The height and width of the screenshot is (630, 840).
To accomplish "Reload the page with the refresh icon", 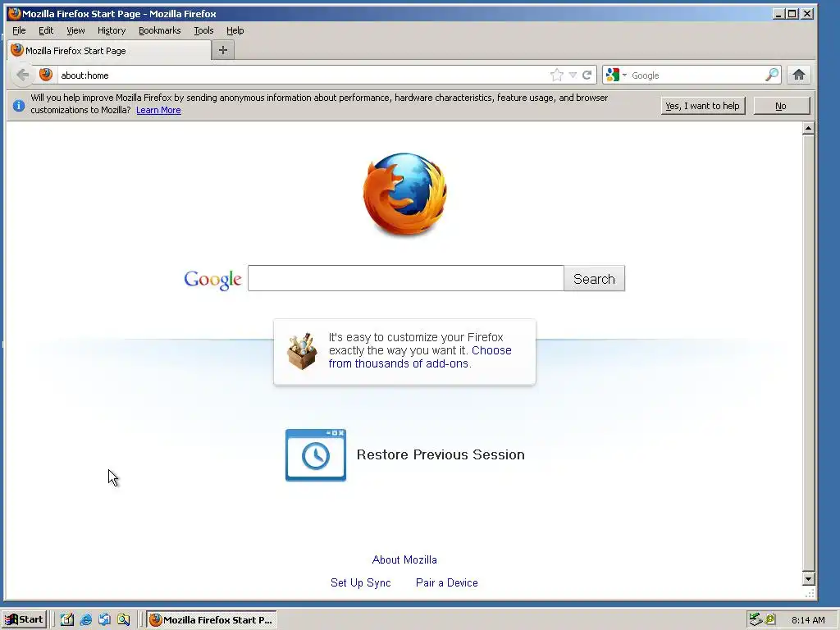I will (587, 75).
